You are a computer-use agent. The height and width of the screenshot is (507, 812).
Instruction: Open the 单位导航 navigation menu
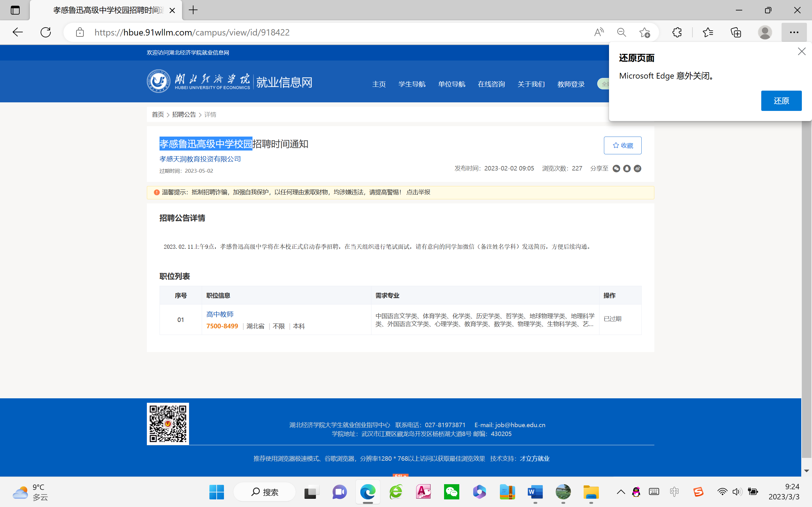pos(451,84)
